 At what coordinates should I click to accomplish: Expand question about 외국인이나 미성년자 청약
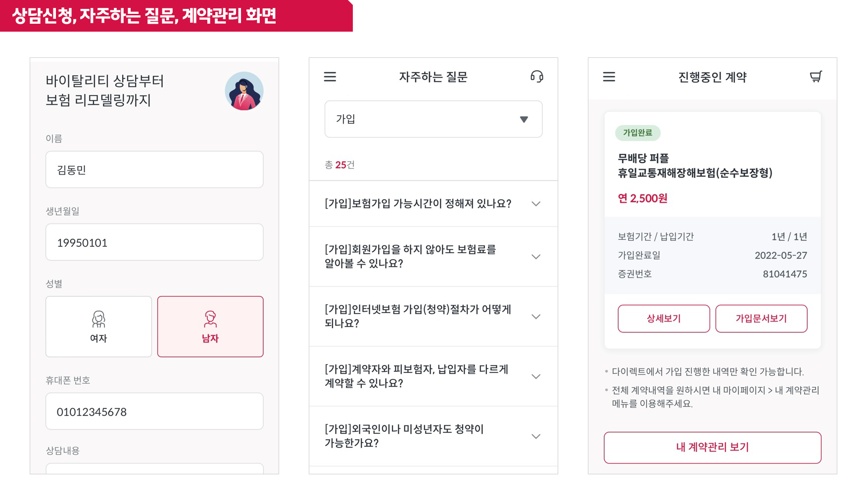pos(433,436)
